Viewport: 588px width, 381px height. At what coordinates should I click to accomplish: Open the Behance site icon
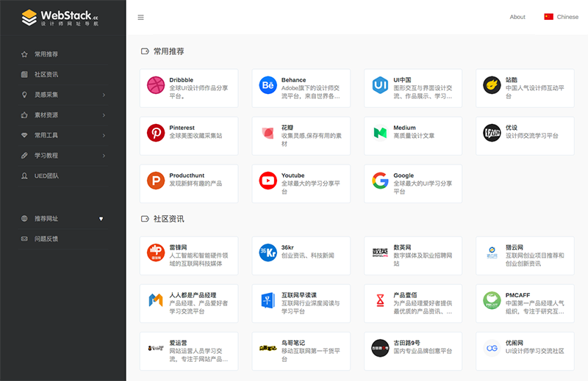[x=268, y=86]
